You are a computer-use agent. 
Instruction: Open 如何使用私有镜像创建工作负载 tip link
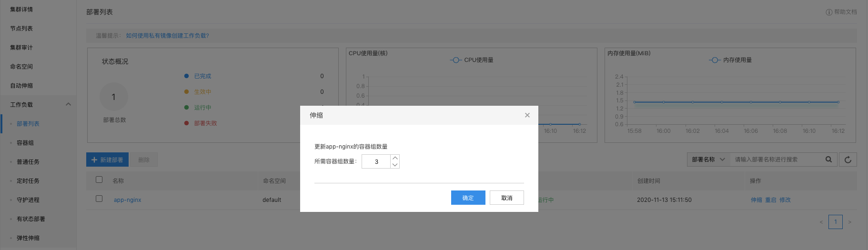pos(167,36)
